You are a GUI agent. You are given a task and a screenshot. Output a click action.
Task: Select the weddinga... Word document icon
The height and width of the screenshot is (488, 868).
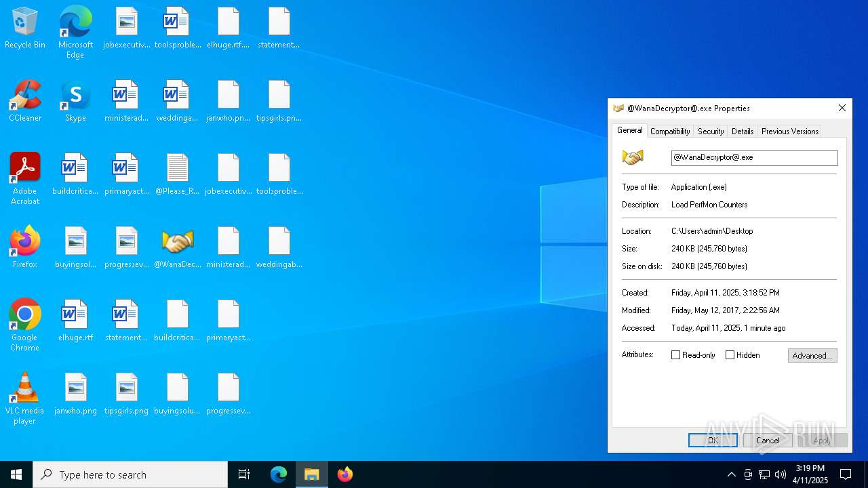click(178, 102)
